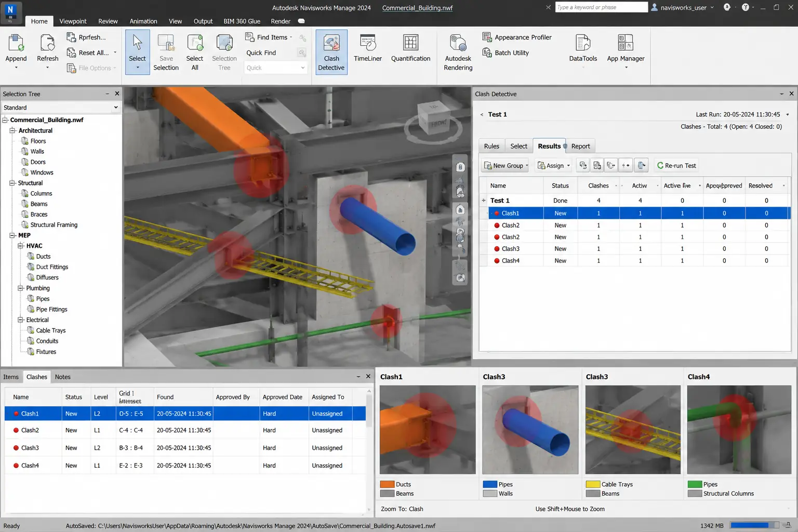Viewport: 798px width, 532px height.
Task: Click the Navisworks application menu logo
Action: [x=10, y=11]
